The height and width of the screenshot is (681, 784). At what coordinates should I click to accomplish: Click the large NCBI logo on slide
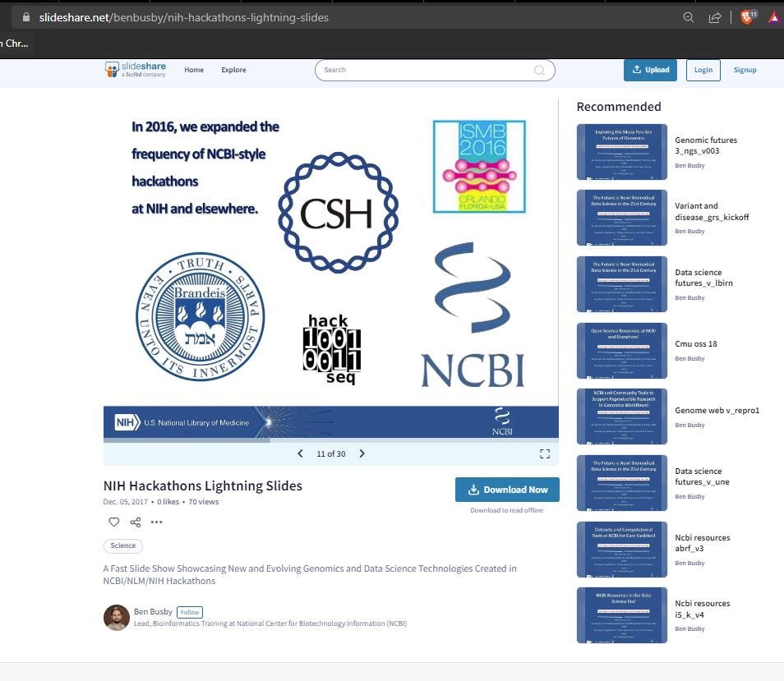point(473,315)
